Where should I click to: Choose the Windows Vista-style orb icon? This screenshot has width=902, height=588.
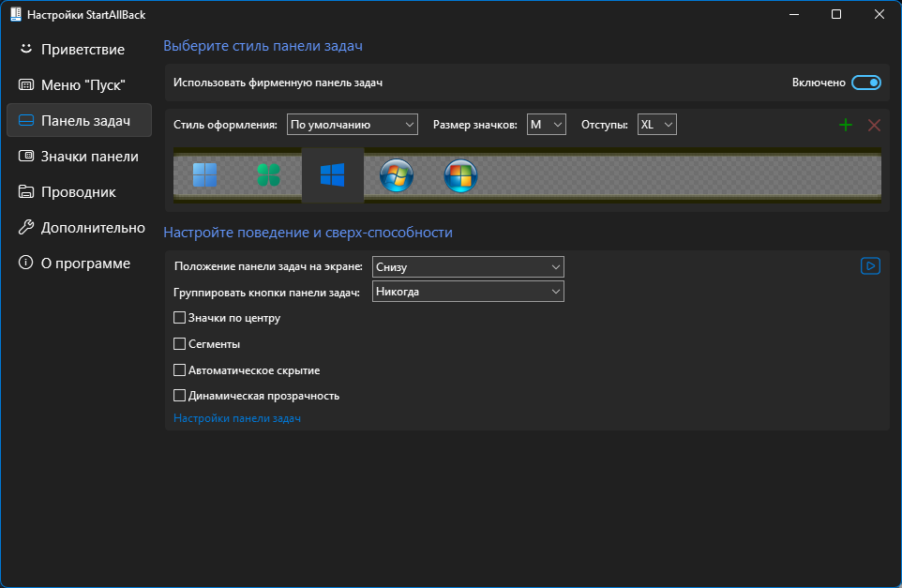460,175
